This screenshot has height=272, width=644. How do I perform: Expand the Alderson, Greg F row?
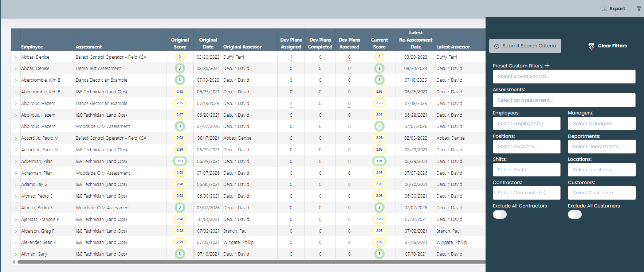[16, 231]
